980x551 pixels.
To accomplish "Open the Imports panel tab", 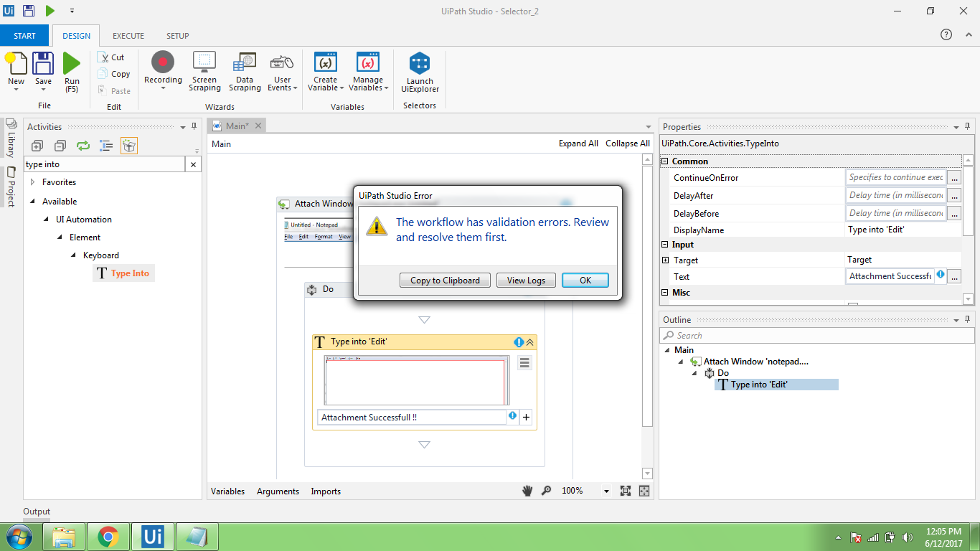I will [x=326, y=491].
